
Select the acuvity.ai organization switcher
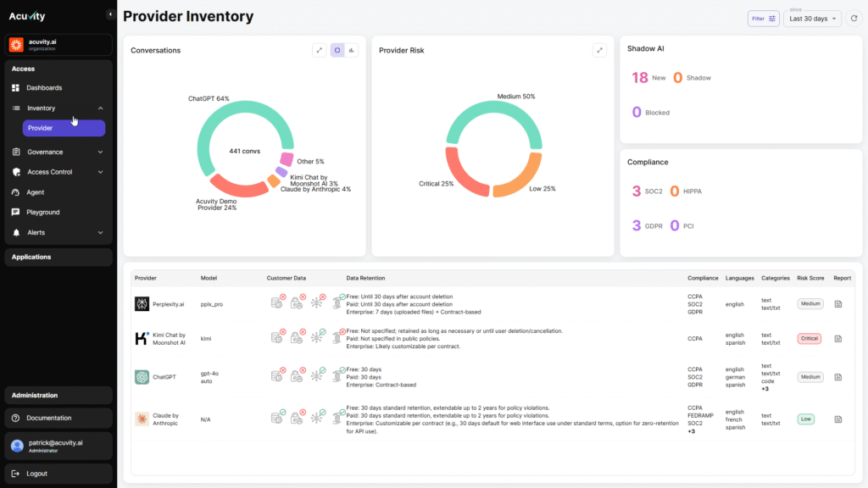point(58,44)
